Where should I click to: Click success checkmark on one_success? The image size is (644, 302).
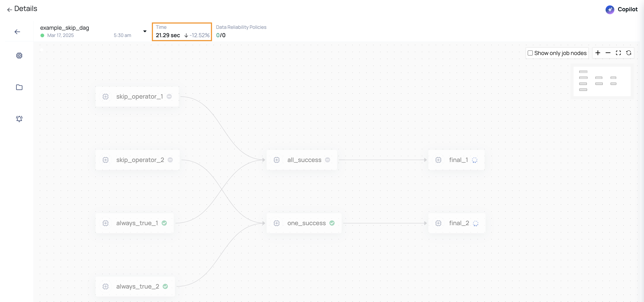332,223
